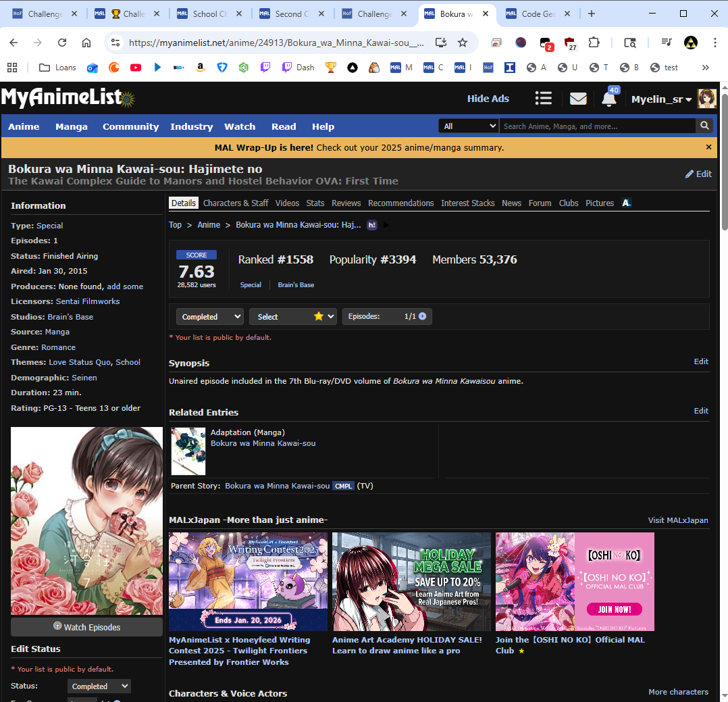Open the Brain's Base studio link in Information
The width and height of the screenshot is (728, 702).
point(70,317)
